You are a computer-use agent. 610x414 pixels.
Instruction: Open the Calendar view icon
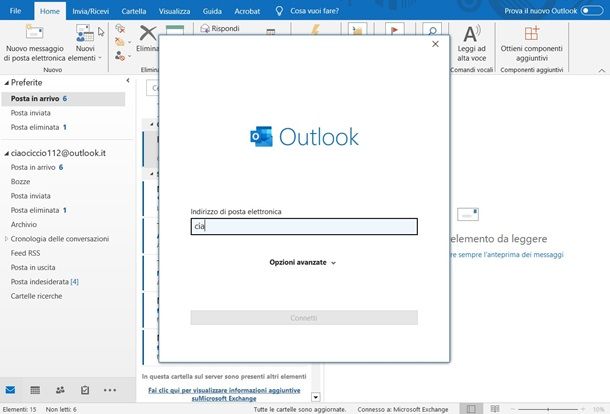click(x=35, y=390)
